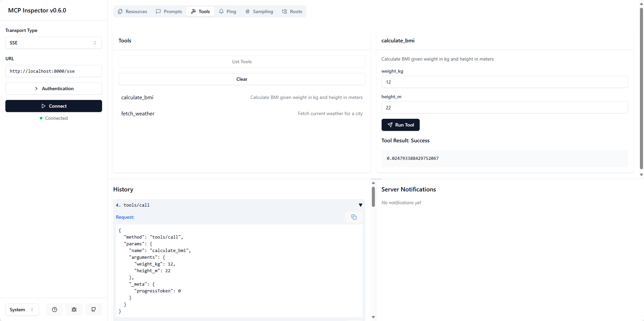Viewport: 644px width, 321px height.
Task: Collapse the tools/call history entry
Action: pyautogui.click(x=360, y=205)
